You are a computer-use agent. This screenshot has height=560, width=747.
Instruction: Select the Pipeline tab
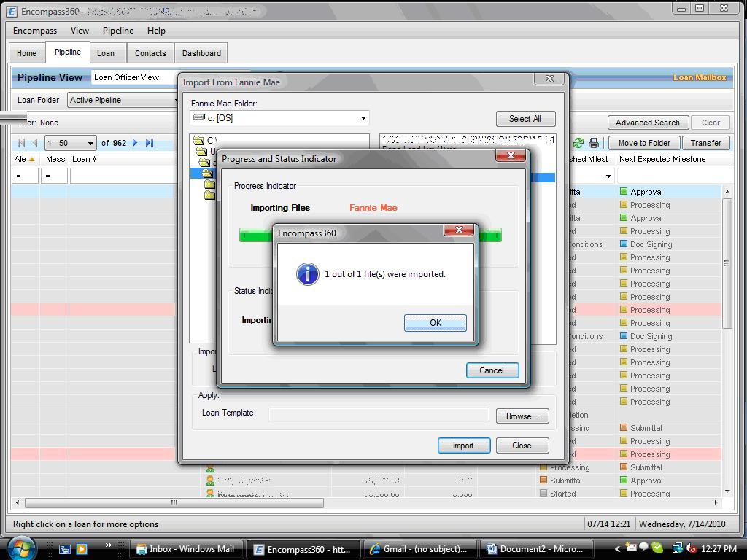(68, 52)
